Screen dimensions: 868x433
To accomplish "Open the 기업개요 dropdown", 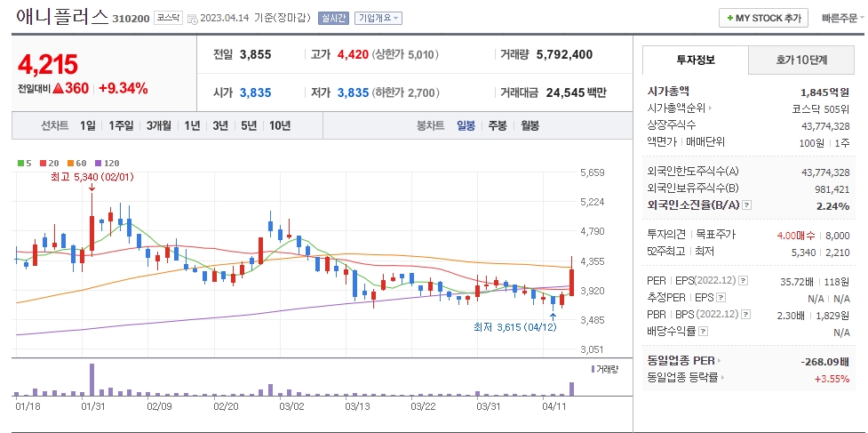I will tap(378, 18).
